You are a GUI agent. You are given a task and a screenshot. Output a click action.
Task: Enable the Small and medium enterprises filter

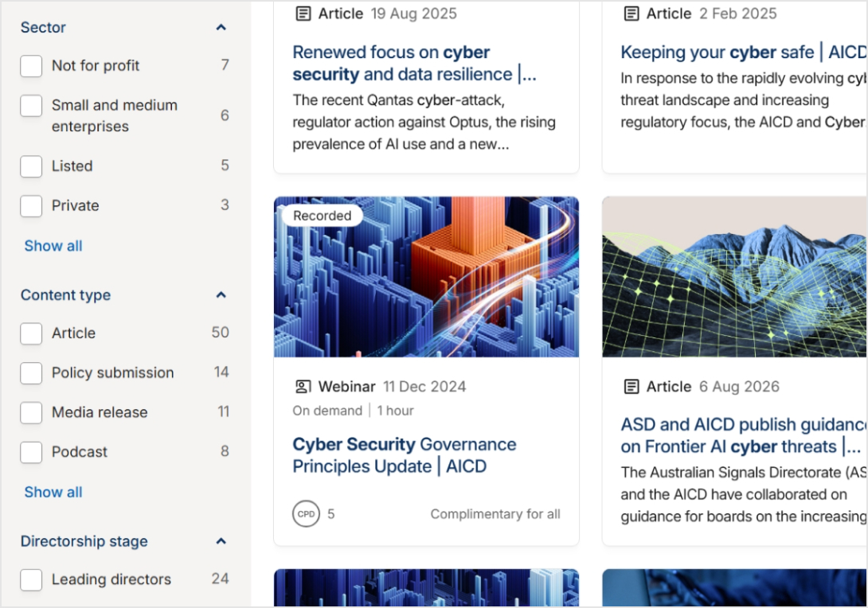31,106
